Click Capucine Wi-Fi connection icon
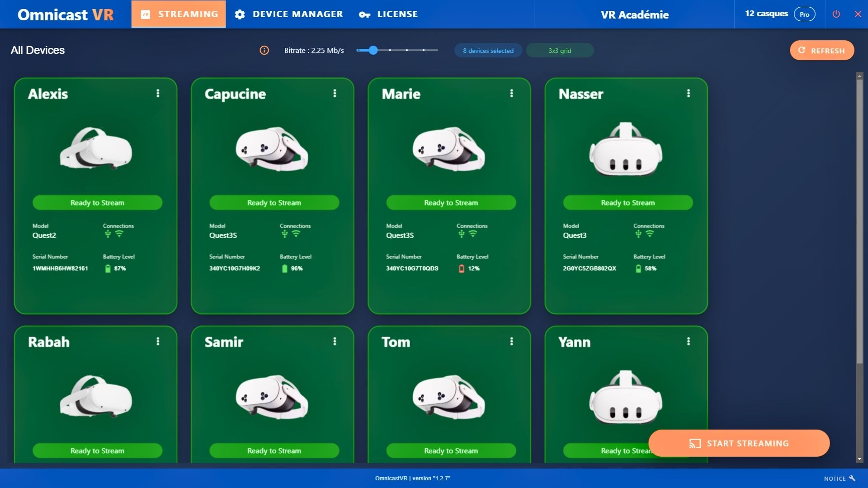868x488 pixels. pos(296,234)
